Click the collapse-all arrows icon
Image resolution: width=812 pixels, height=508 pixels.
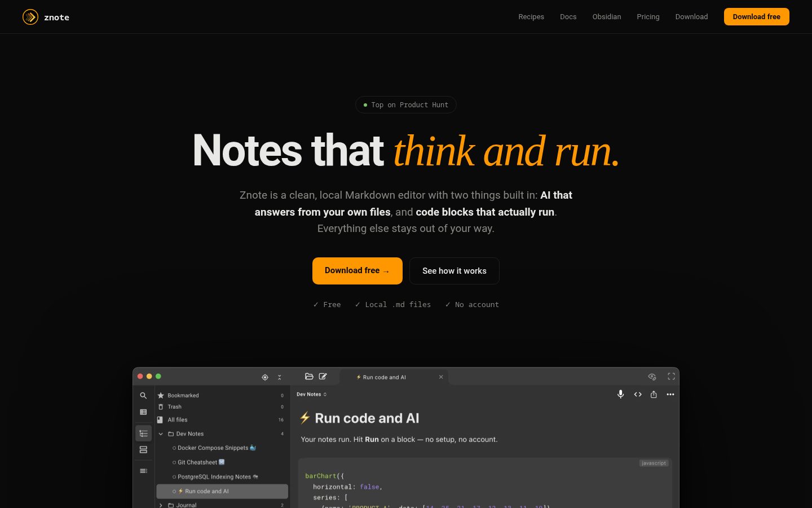coord(280,377)
